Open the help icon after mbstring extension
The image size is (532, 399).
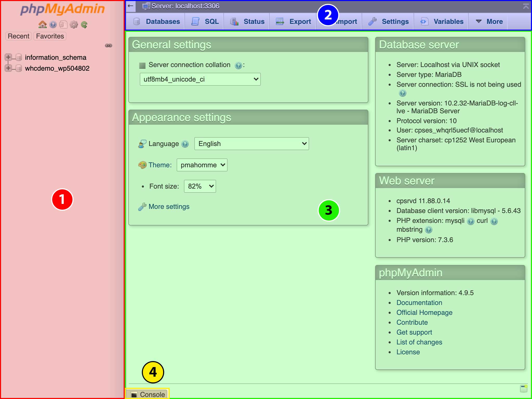pos(429,230)
